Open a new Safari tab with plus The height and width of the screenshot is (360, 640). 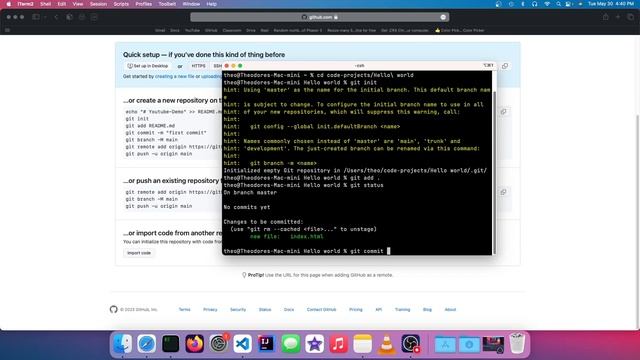(618, 17)
